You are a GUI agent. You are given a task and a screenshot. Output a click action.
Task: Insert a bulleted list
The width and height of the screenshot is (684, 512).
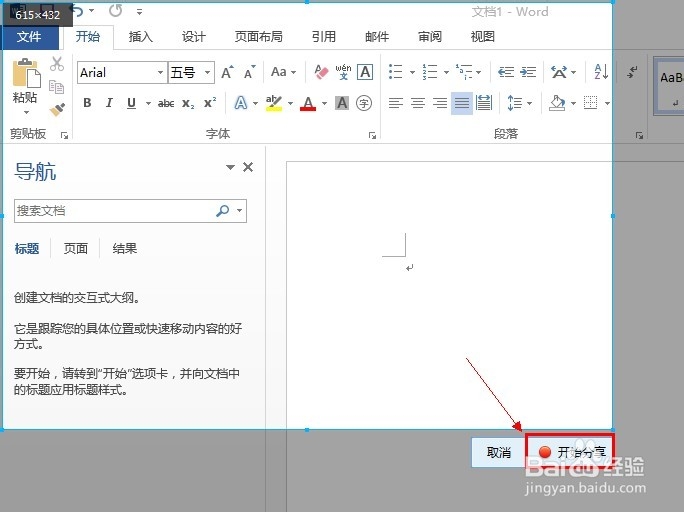pos(396,72)
